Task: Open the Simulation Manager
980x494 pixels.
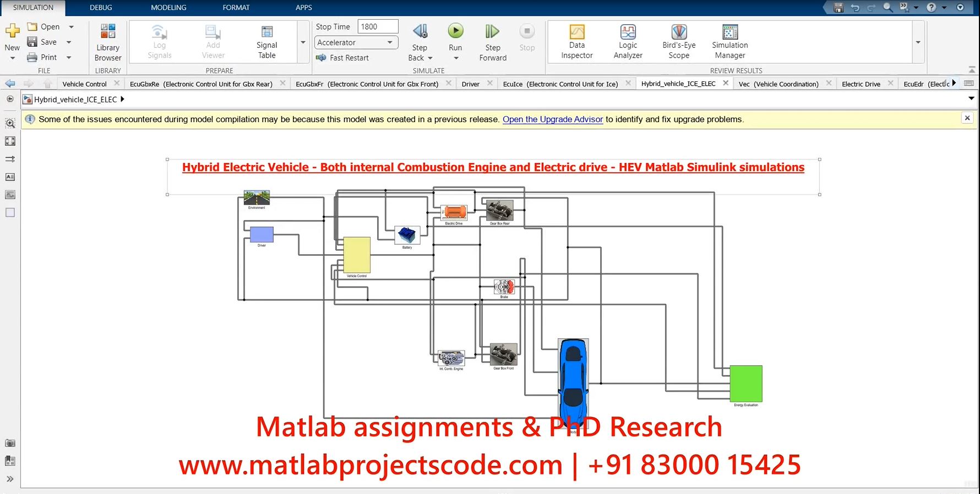Action: click(730, 42)
